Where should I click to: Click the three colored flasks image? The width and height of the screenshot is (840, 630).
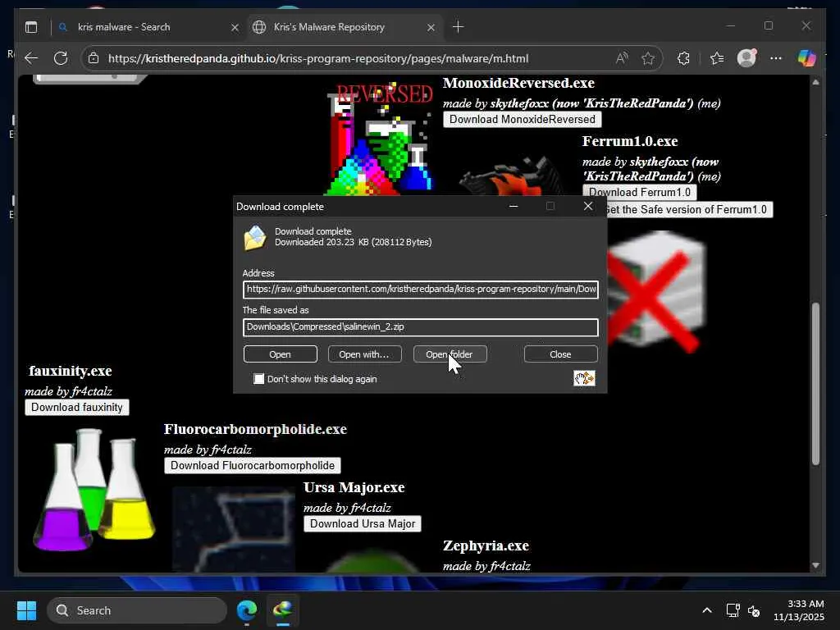(94, 489)
